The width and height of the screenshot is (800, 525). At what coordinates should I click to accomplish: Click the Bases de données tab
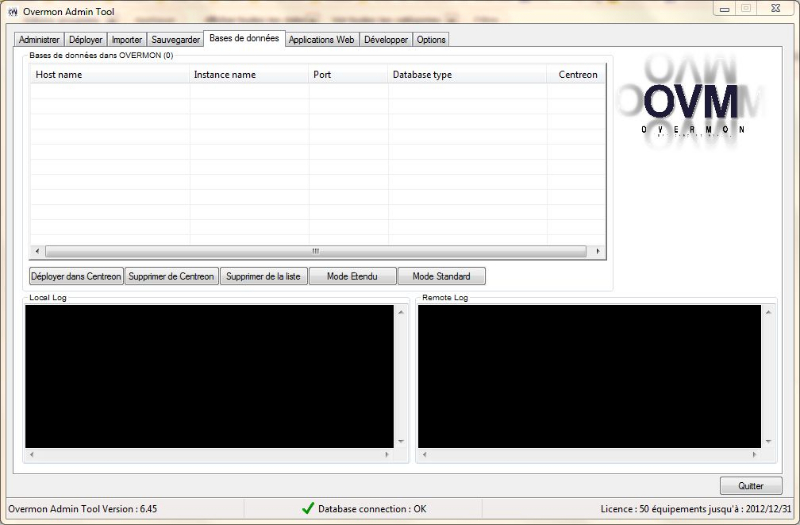[x=244, y=38]
